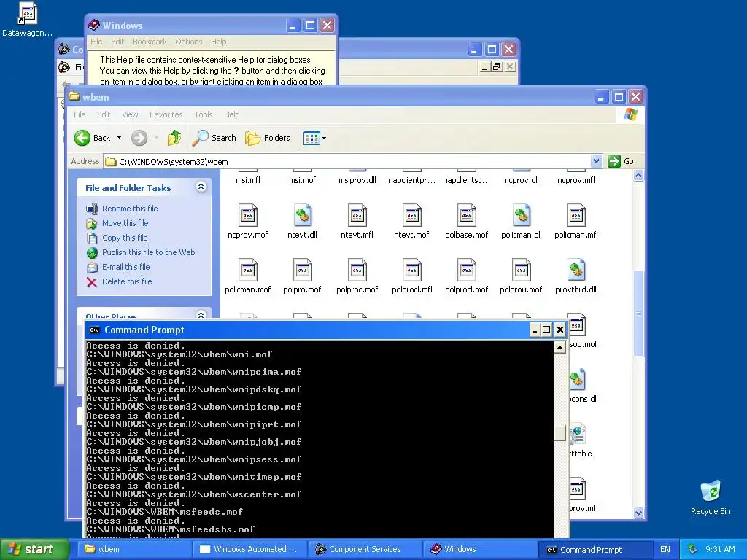
Task: Click E-mail this file link
Action: pos(125,267)
